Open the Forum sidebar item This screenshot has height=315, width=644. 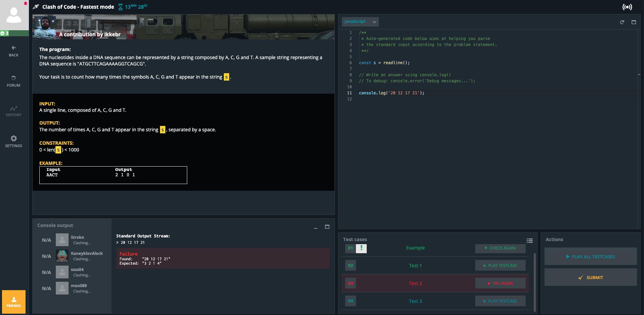(x=13, y=81)
